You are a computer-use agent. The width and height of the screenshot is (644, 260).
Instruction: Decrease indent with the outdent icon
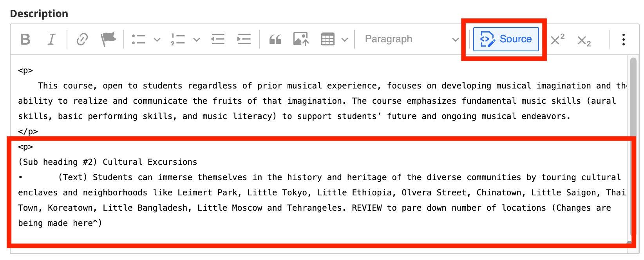218,39
